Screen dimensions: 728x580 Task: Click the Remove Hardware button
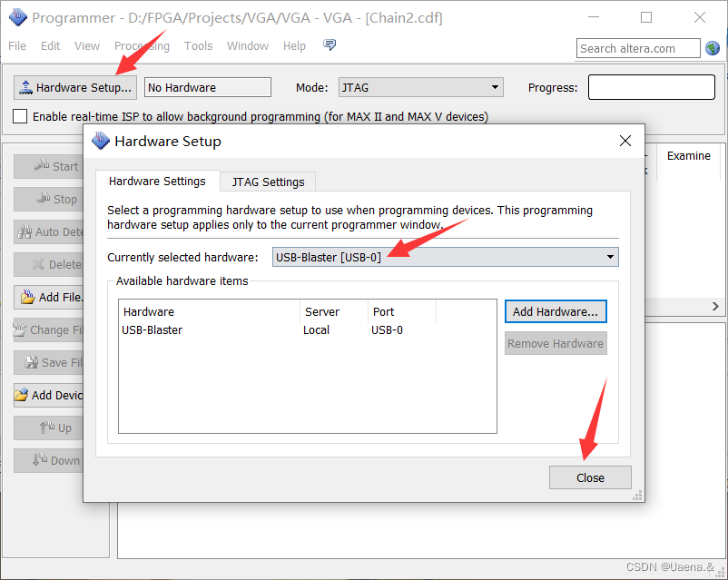pos(556,343)
